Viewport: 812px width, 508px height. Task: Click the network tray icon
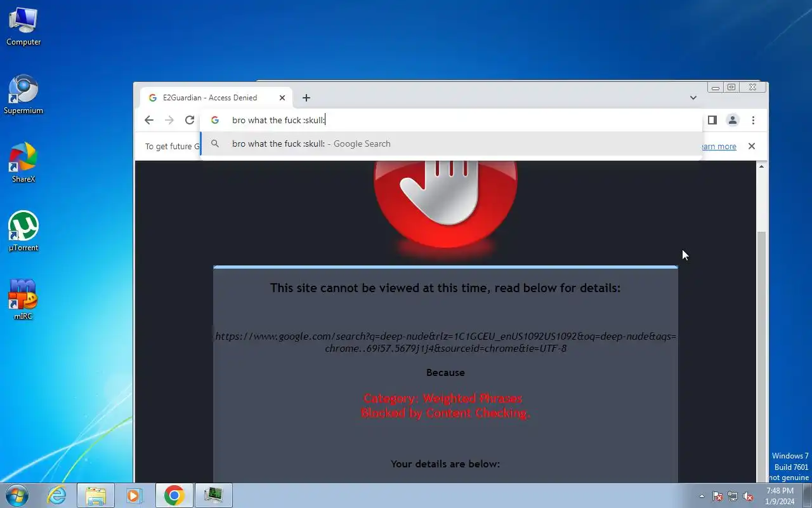733,496
